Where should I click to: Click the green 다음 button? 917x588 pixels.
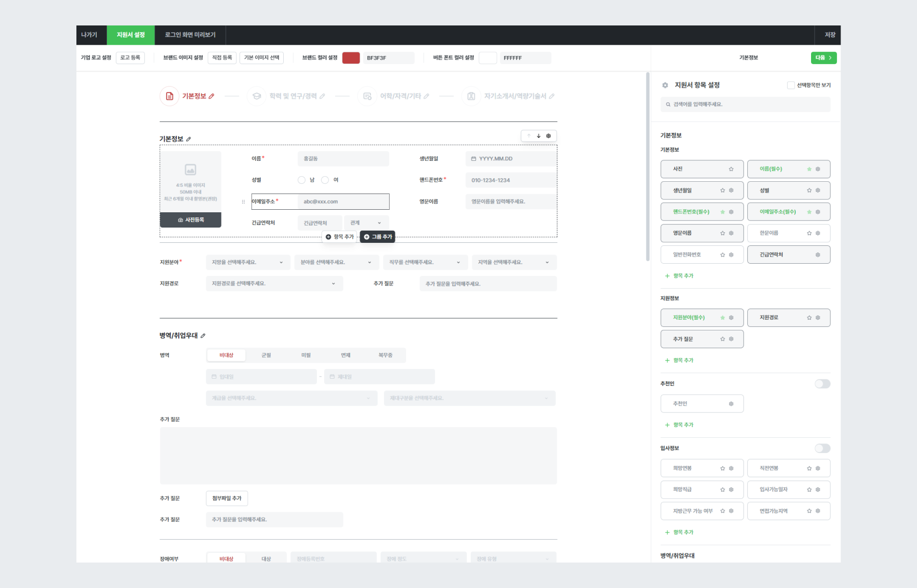(824, 58)
